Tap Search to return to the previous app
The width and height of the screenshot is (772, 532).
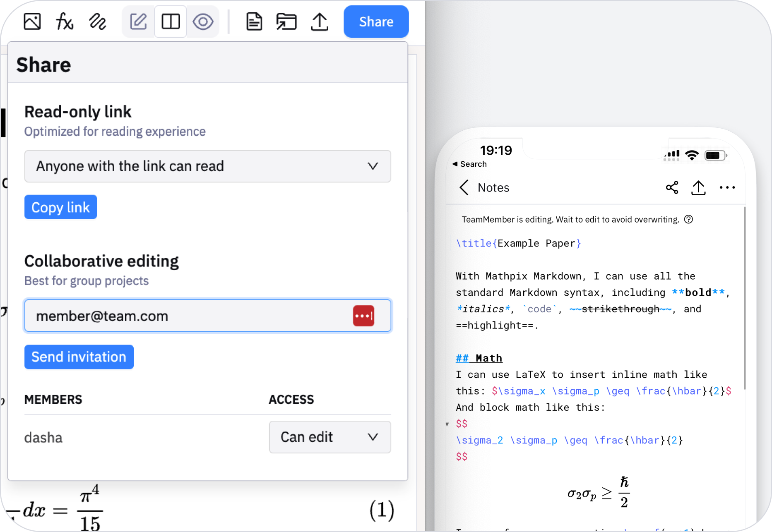click(x=469, y=164)
